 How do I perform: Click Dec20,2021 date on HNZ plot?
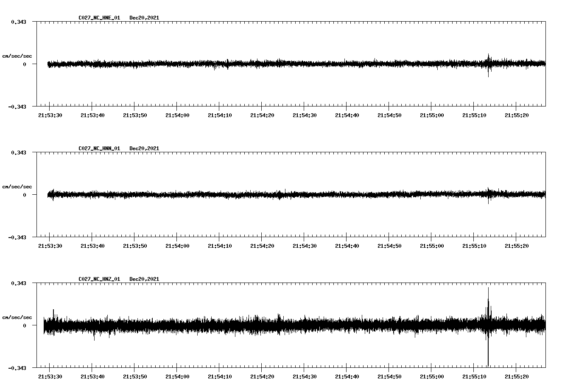coord(144,279)
